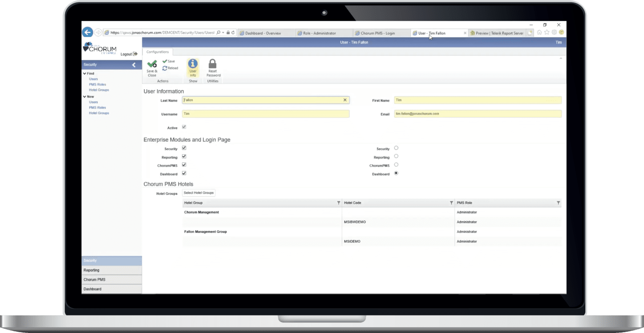Open Internet Explorer Home icon

[x=540, y=32]
